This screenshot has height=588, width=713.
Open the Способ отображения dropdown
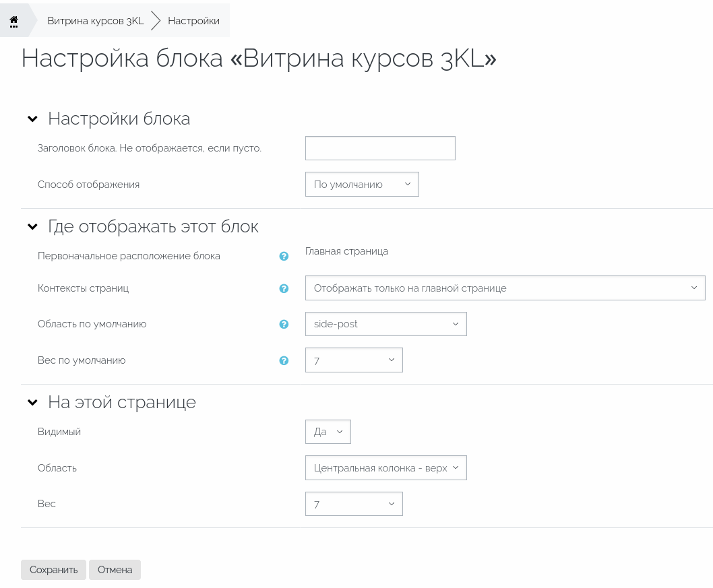(x=362, y=184)
